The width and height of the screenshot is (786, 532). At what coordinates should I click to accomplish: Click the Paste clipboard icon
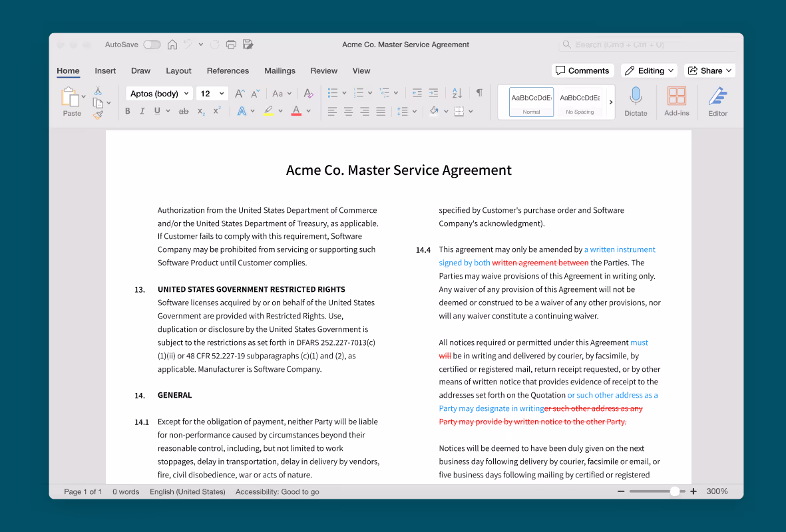[x=70, y=96]
